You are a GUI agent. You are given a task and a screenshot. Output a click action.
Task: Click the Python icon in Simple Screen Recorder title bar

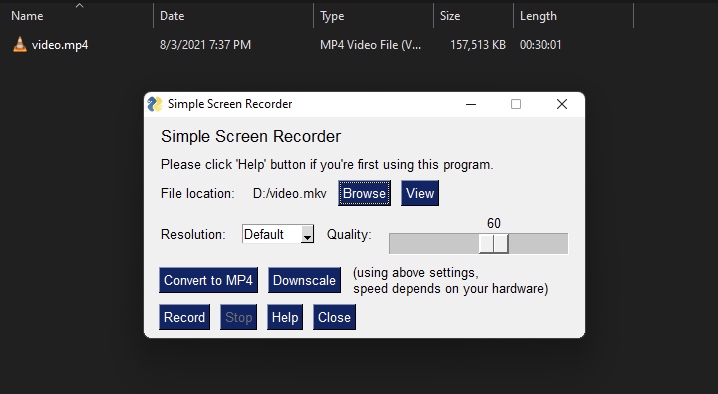point(155,104)
